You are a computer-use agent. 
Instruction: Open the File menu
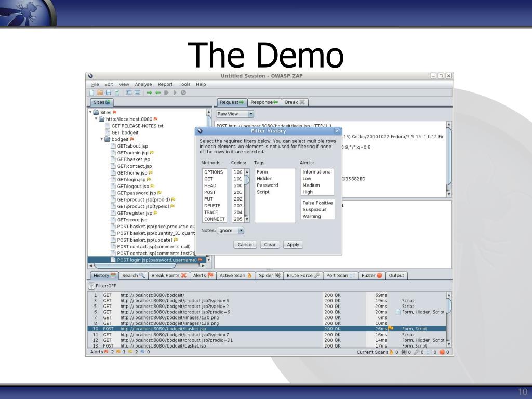click(95, 84)
